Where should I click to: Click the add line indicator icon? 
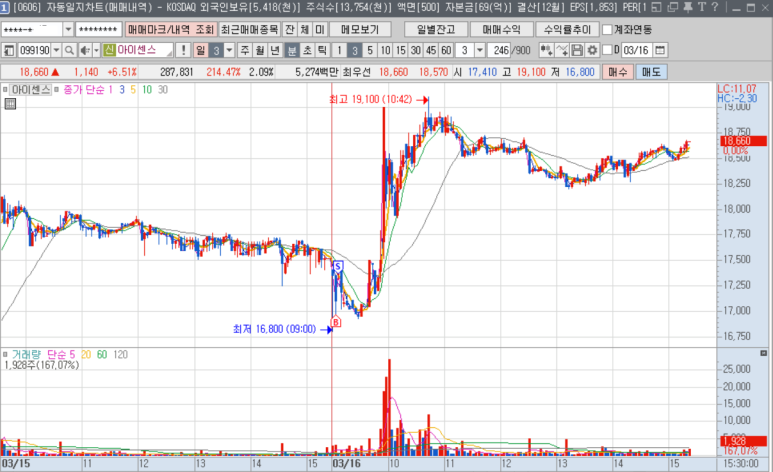[x=562, y=50]
